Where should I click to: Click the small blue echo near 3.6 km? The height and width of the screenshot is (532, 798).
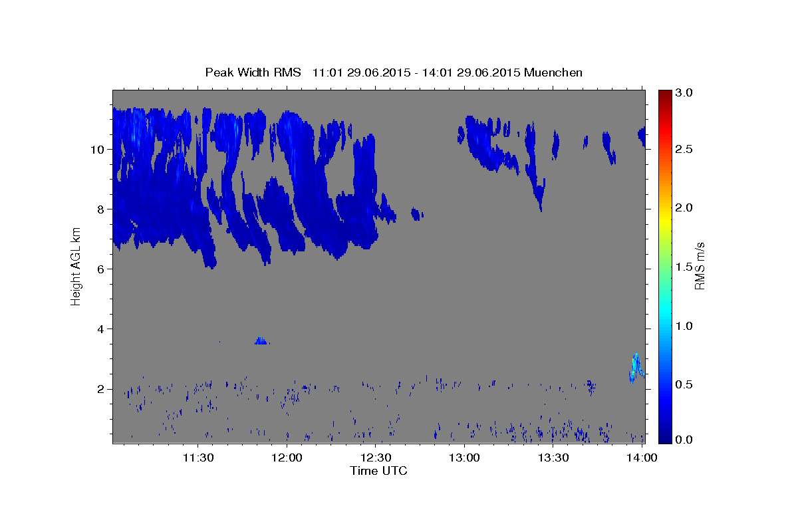coord(261,340)
